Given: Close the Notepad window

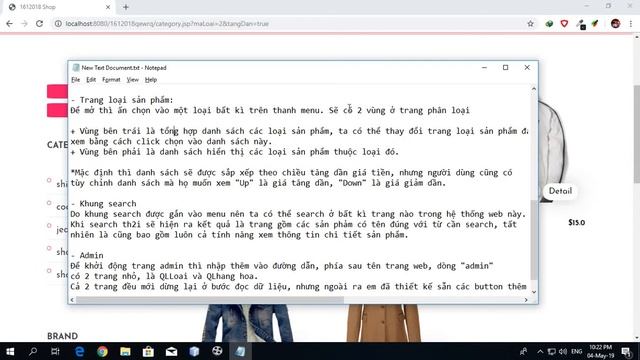Looking at the screenshot, I should click(x=527, y=67).
